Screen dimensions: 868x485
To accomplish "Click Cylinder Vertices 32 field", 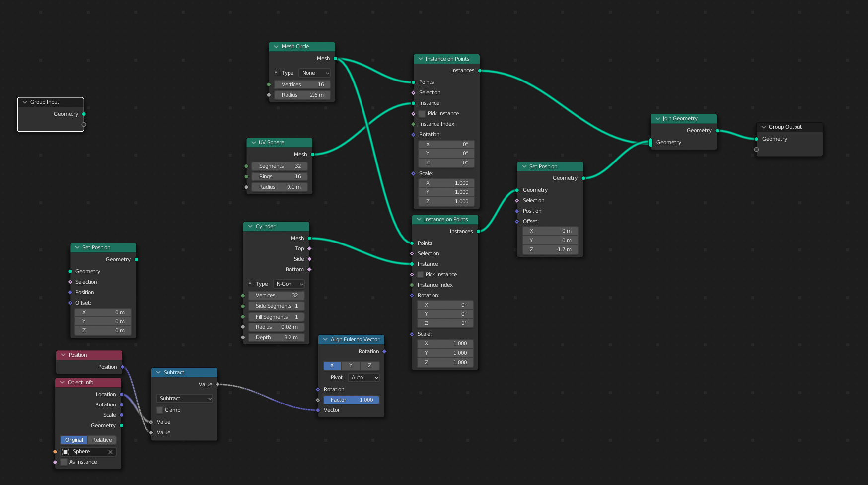I will (276, 296).
